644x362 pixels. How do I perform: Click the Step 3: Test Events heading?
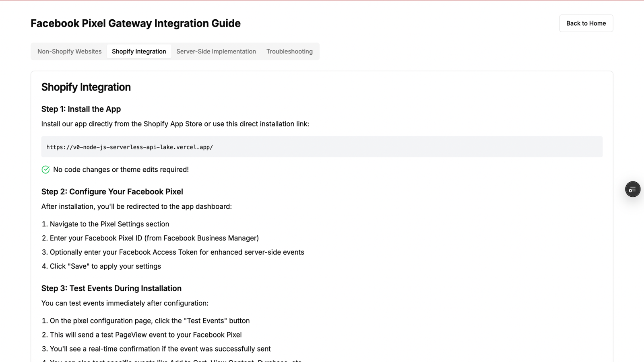(111, 288)
